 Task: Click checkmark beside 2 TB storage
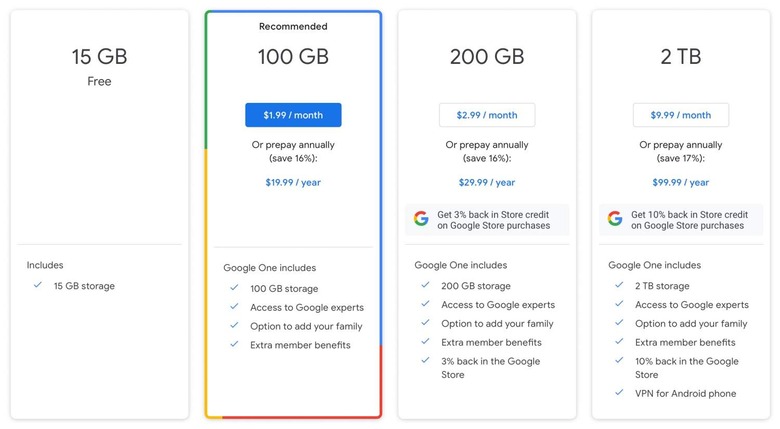(x=618, y=286)
